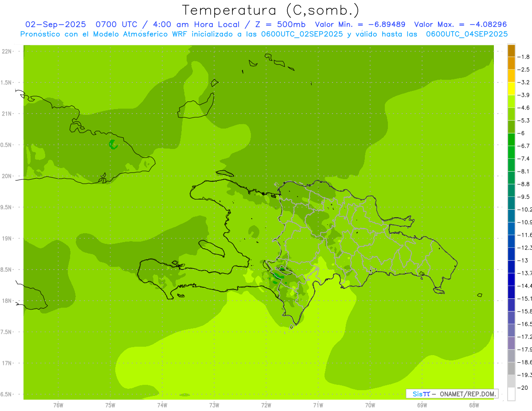532x411 pixels.
Task: Click the "76W" longitude label
Action: point(58,405)
